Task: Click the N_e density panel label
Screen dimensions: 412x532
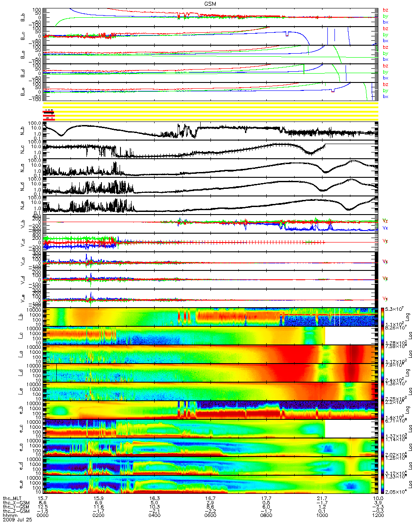Action: click(x=23, y=206)
